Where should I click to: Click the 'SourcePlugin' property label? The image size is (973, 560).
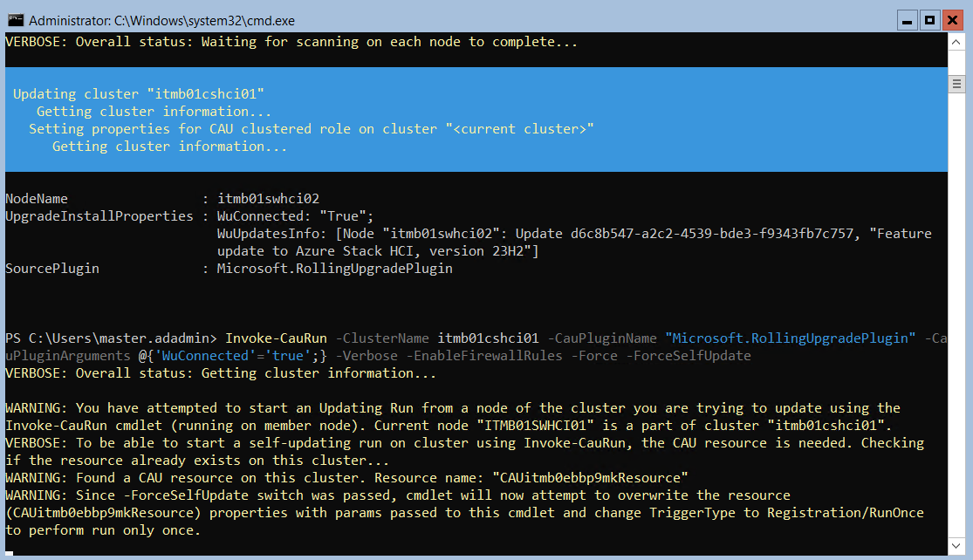52,268
